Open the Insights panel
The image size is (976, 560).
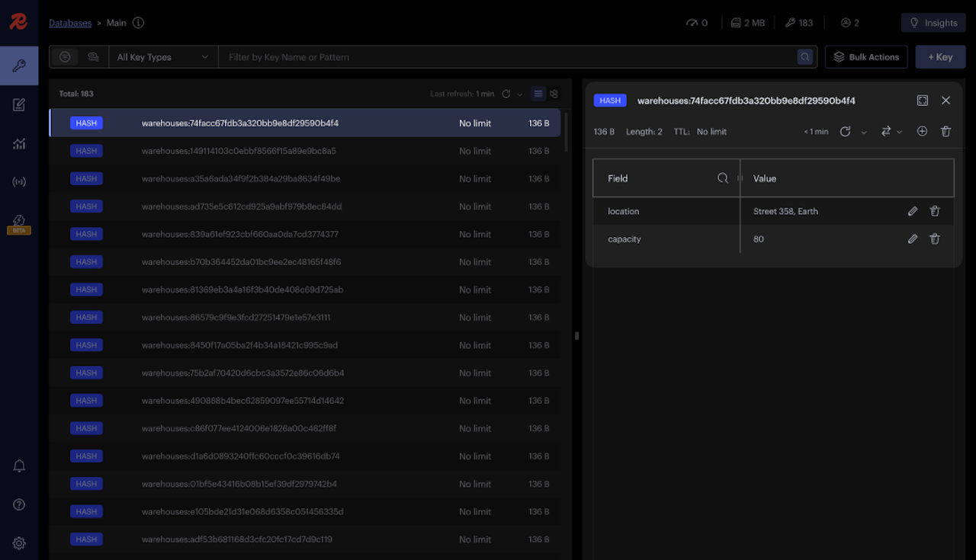(933, 23)
